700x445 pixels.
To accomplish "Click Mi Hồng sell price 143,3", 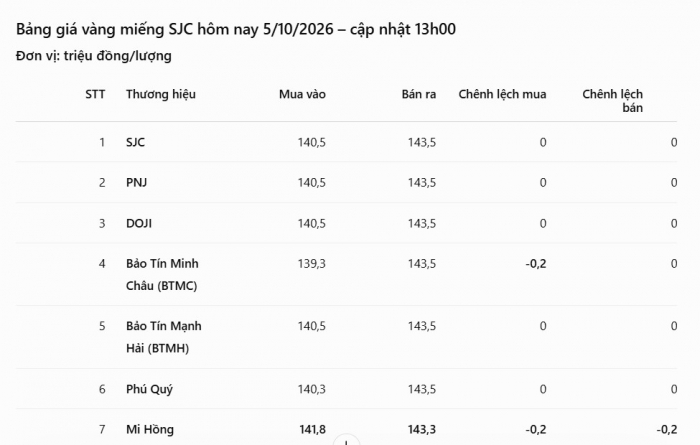I will click(421, 429).
